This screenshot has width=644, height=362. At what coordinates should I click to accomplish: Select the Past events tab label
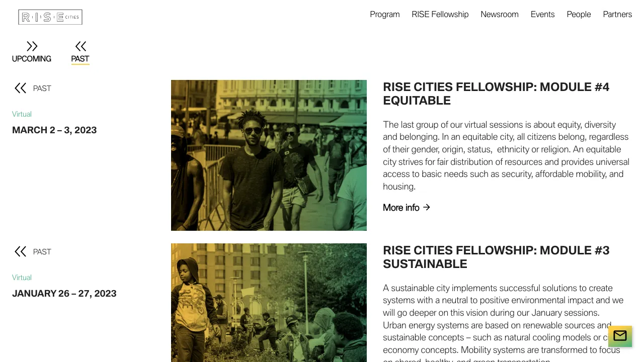[x=80, y=59]
